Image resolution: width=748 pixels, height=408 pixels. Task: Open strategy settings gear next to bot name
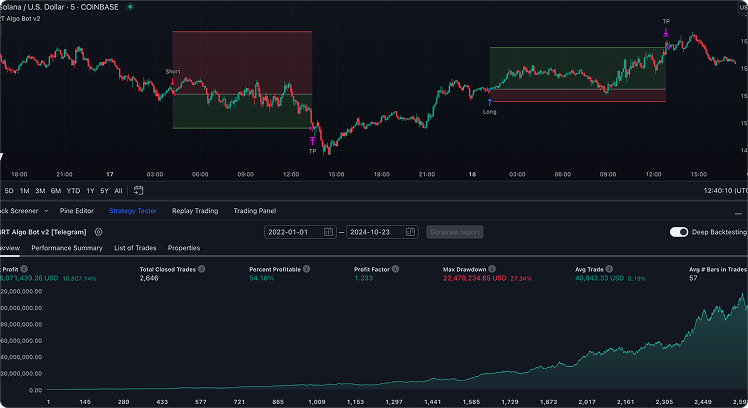pyautogui.click(x=99, y=232)
